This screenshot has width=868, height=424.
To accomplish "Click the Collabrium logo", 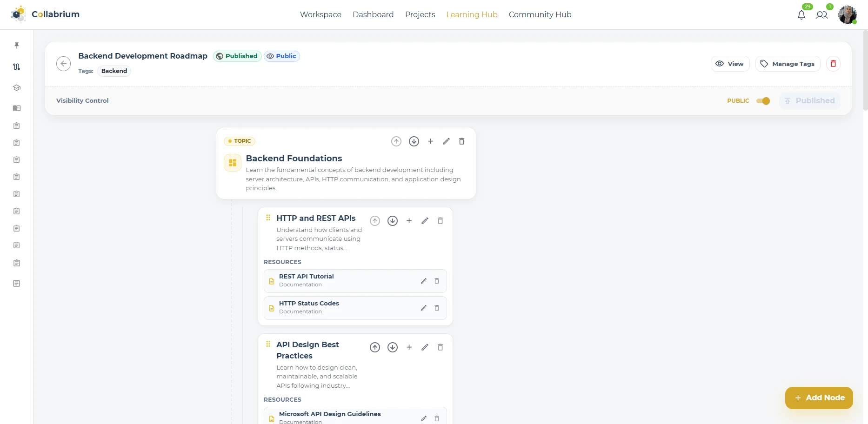I will tap(45, 14).
